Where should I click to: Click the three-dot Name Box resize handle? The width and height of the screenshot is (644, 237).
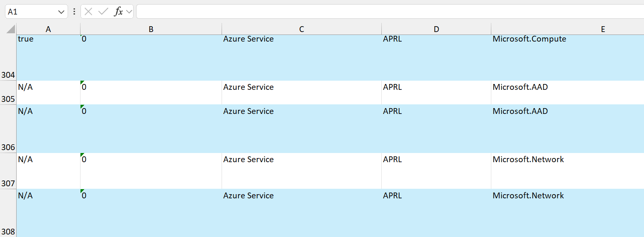(74, 12)
